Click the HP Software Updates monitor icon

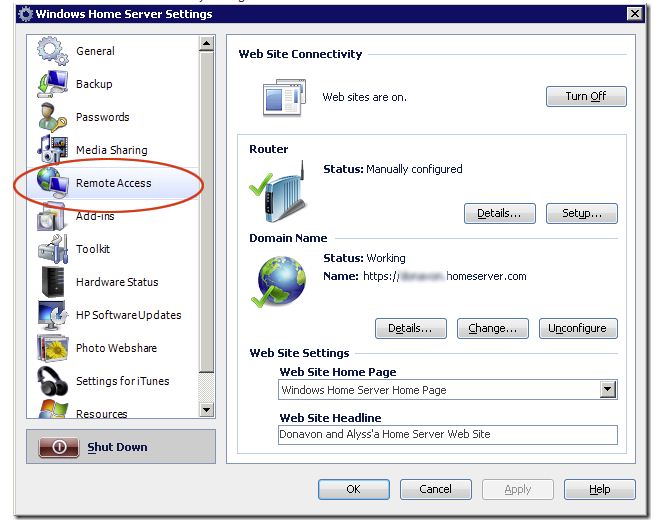tap(52, 315)
